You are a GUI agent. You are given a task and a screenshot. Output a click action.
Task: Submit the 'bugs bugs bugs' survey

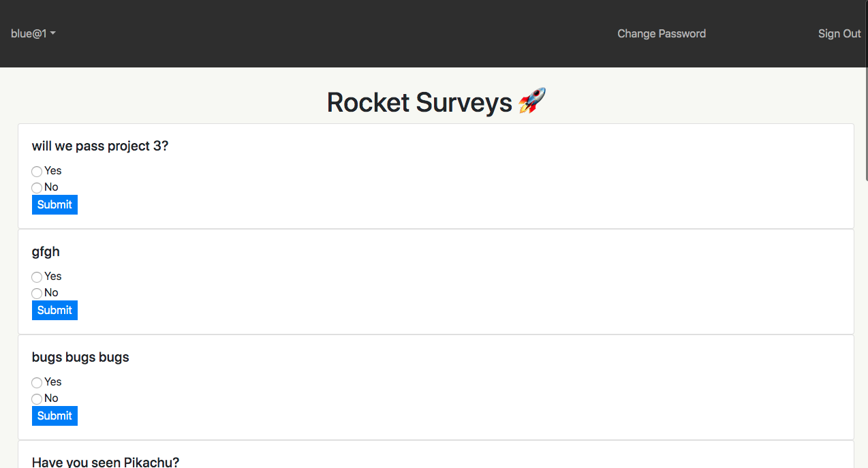55,416
